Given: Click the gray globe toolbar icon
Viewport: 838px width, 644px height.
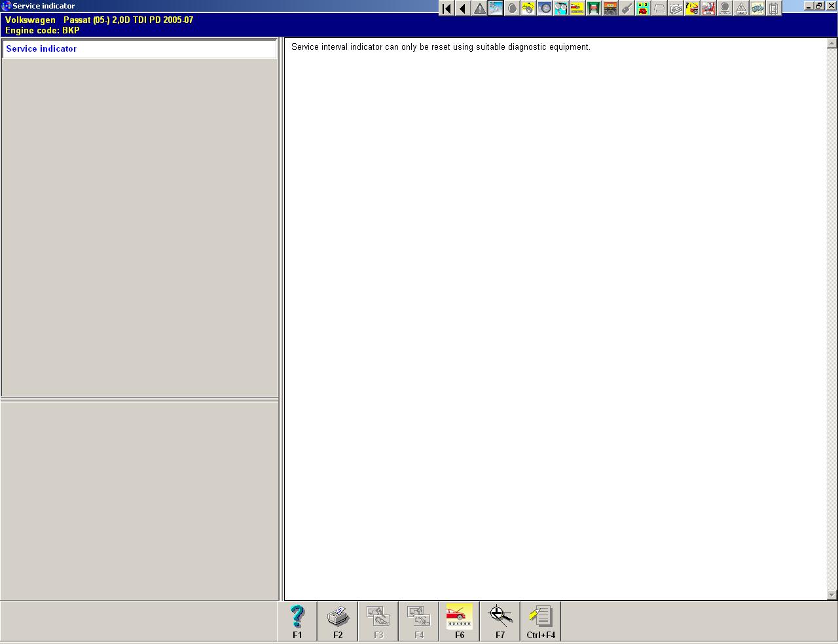Looking at the screenshot, I should coord(725,9).
